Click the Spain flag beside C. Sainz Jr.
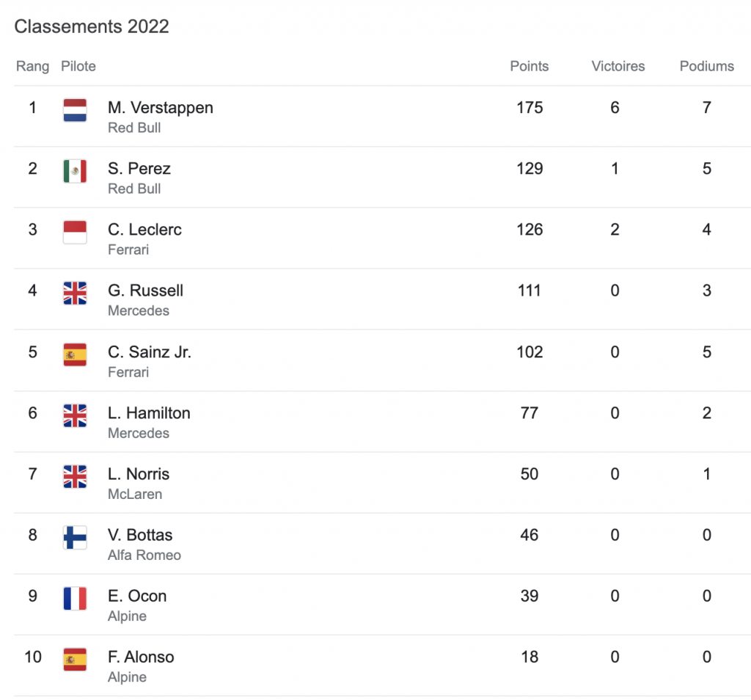This screenshot has height=700, width=751. tap(75, 354)
